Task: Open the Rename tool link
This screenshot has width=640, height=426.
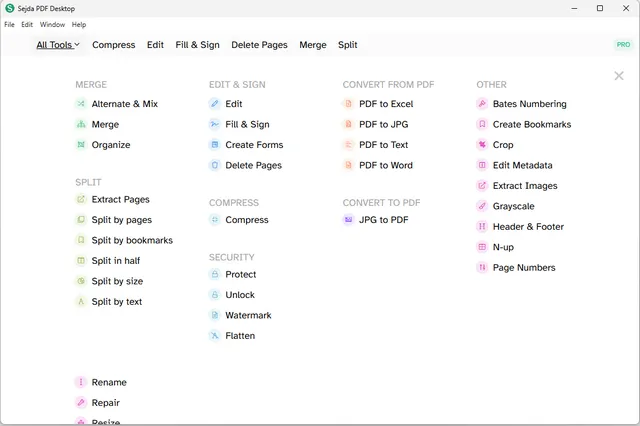Action: (x=109, y=382)
